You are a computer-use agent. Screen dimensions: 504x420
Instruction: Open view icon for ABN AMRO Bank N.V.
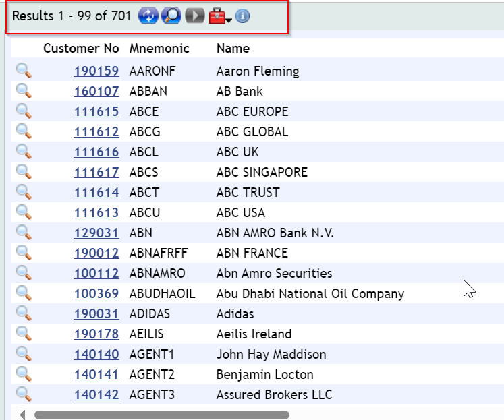coord(24,233)
